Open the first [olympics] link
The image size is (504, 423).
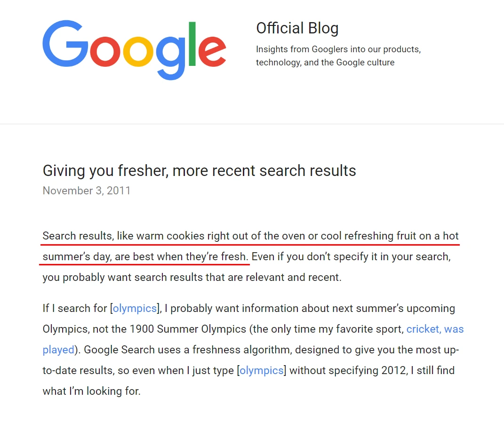pos(135,308)
